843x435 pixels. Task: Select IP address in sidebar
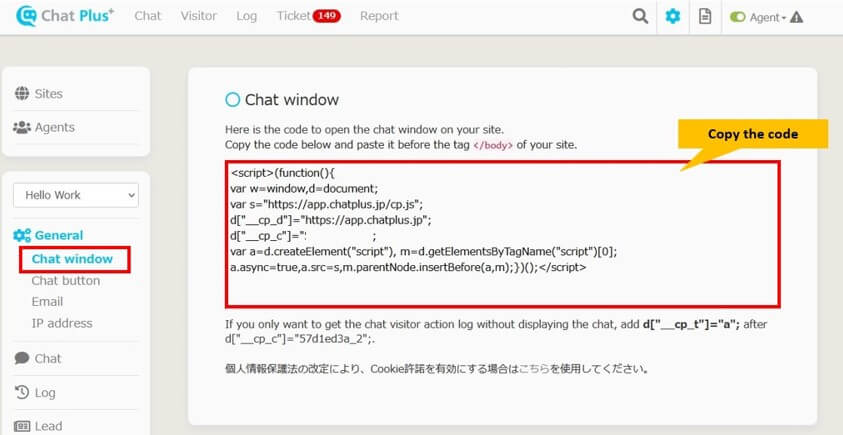click(62, 324)
